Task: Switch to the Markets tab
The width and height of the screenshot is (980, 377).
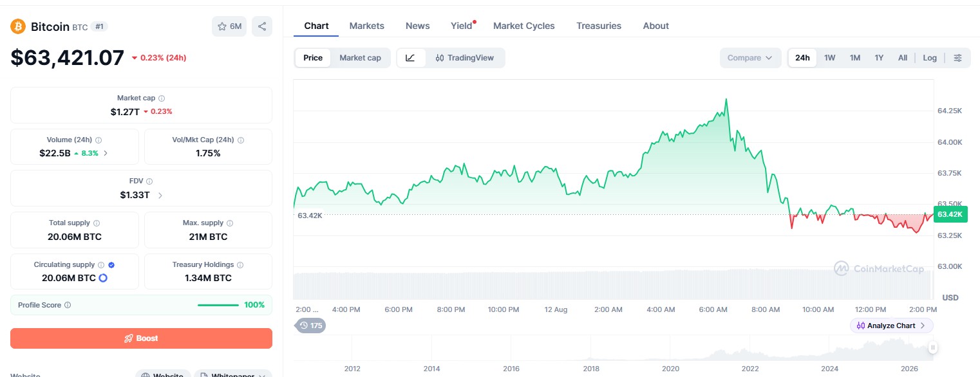Action: (x=367, y=26)
